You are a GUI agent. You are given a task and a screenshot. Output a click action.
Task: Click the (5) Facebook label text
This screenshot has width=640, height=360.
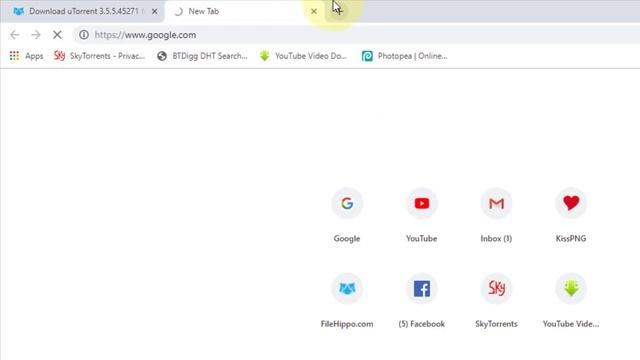click(422, 324)
